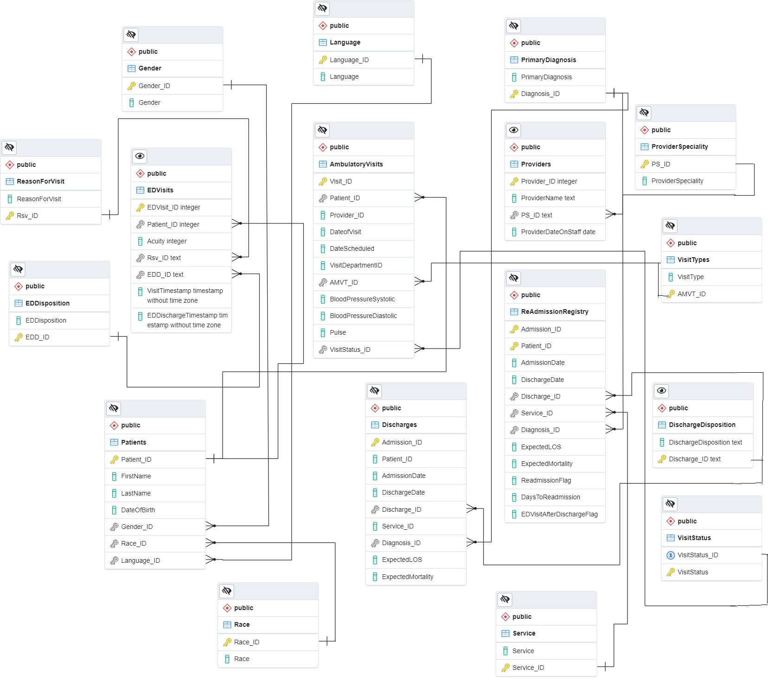Click the table icon next to ReAdmissionRegistry
The width and height of the screenshot is (768, 700).
point(513,312)
